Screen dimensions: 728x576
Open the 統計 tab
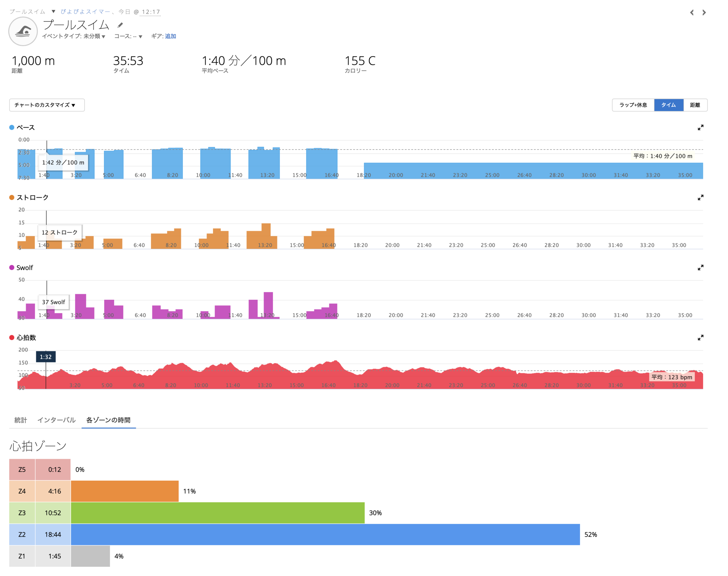click(x=20, y=420)
